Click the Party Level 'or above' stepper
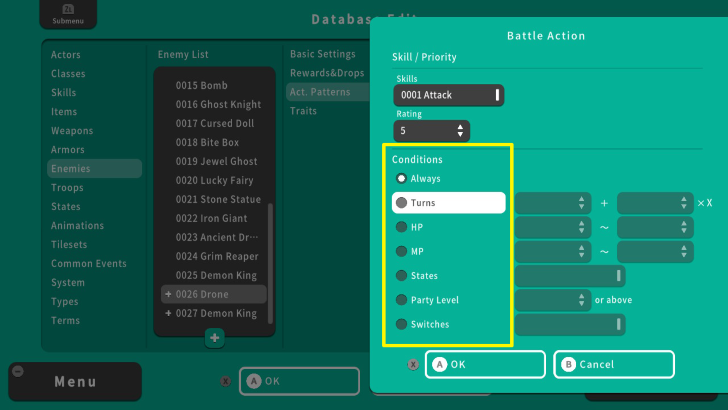Image resolution: width=728 pixels, height=410 pixels. [552, 300]
